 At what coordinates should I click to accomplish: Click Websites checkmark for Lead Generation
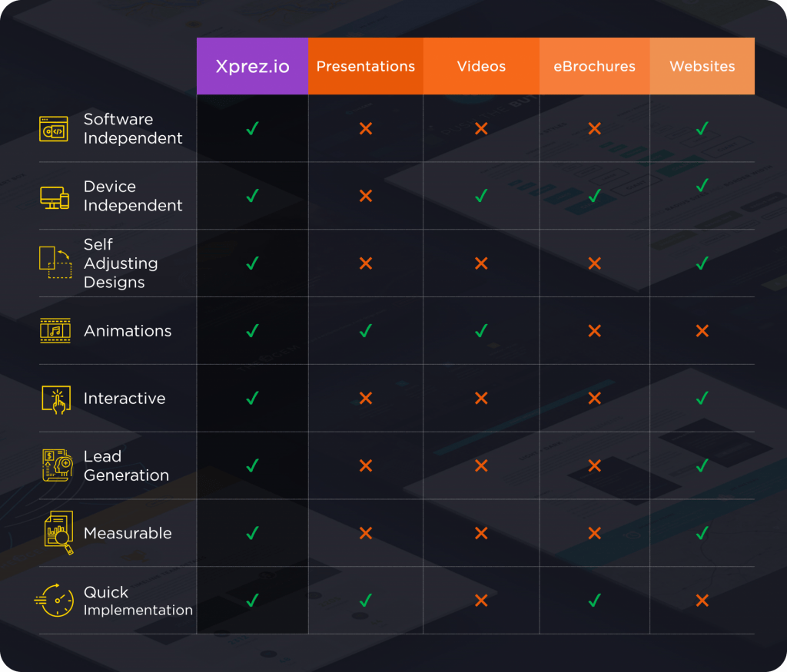click(x=702, y=465)
